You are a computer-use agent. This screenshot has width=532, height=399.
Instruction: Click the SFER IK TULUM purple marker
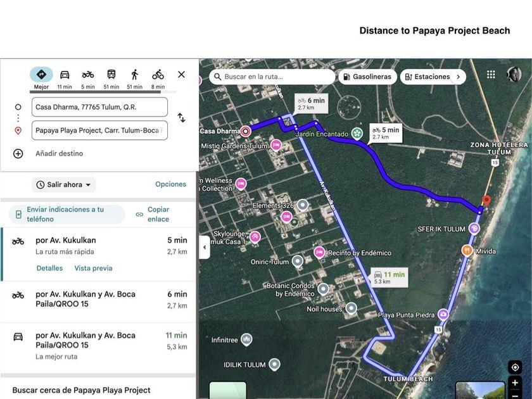[474, 229]
